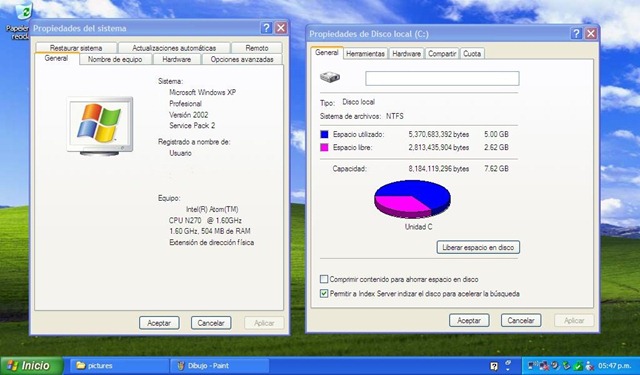The image size is (640, 375).
Task: Open the Inicio start menu
Action: coord(31,366)
